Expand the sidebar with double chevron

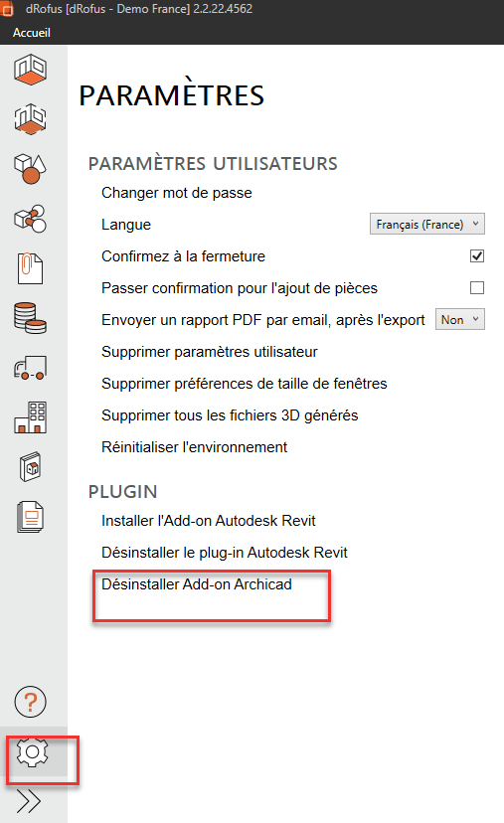[x=29, y=801]
